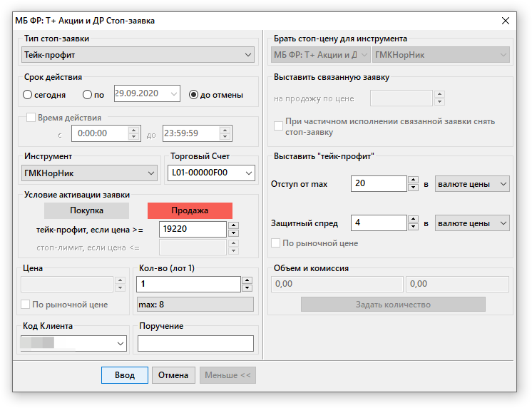Image resolution: width=532 pixels, height=408 pixels.
Task: Decrease the Защитный спред value
Action: click(x=413, y=227)
